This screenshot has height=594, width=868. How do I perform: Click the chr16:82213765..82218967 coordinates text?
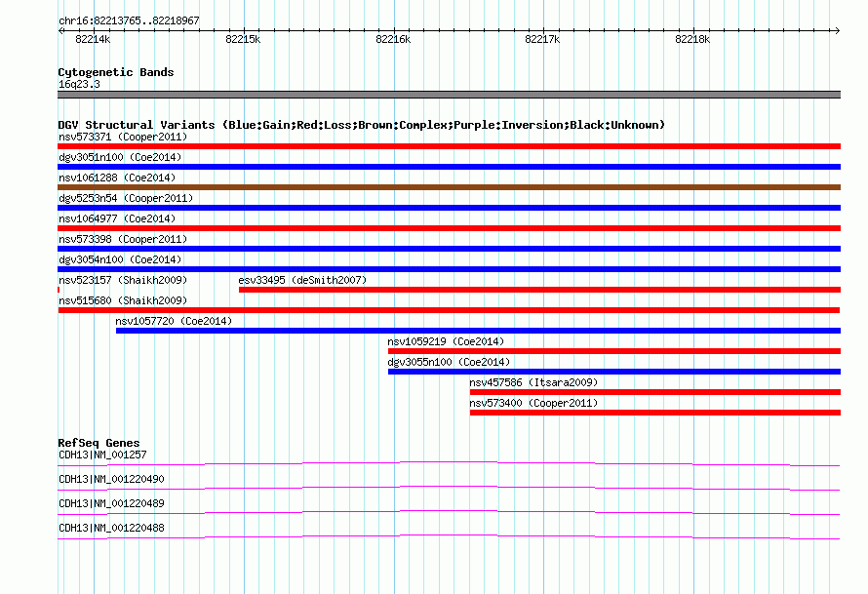[x=129, y=20]
